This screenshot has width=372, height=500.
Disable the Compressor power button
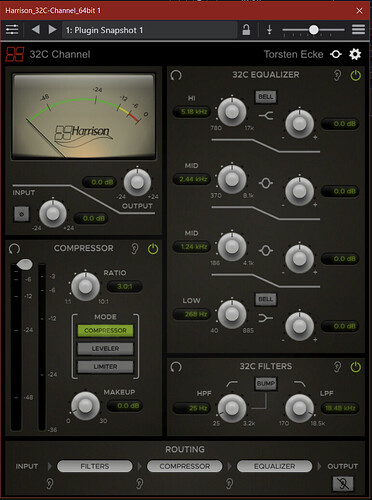153,249
